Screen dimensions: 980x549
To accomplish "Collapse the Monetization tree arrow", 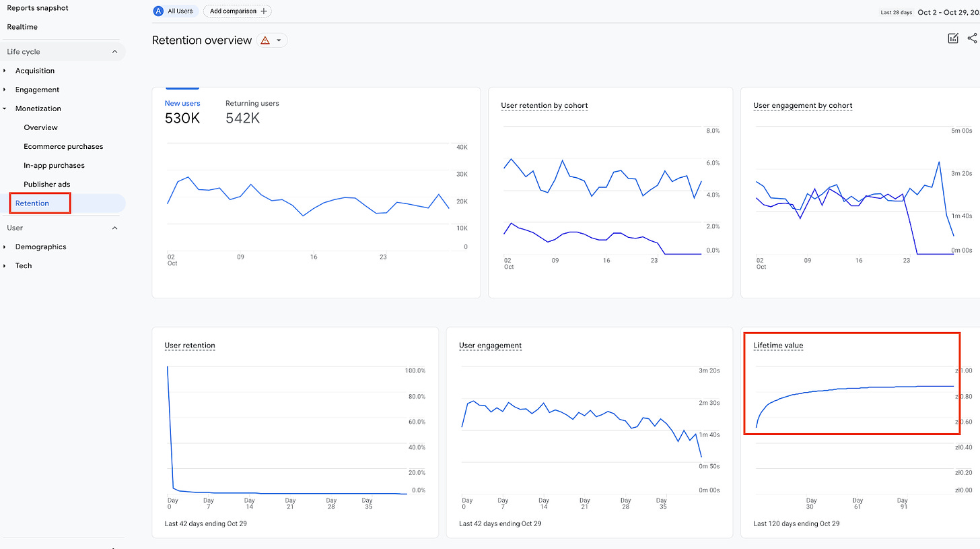I will [x=5, y=108].
